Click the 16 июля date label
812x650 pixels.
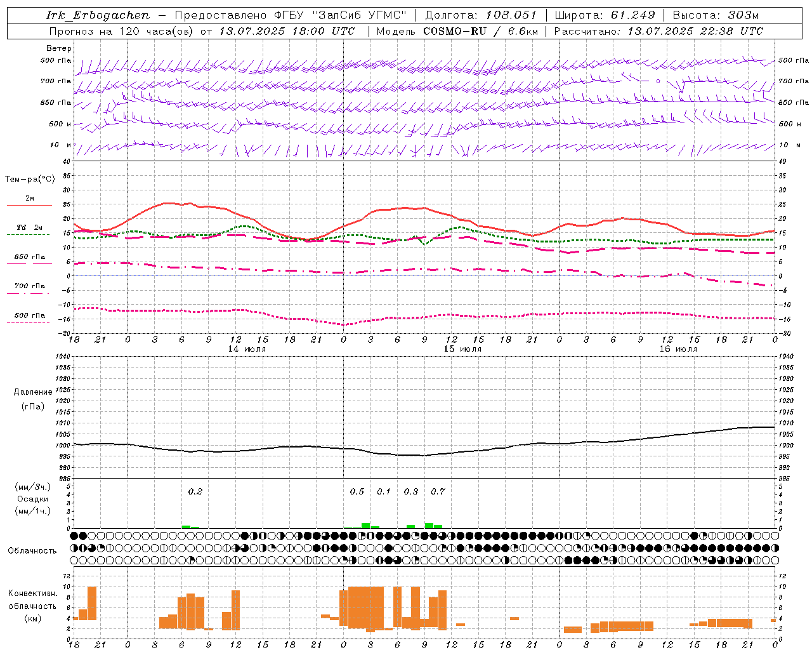coord(678,349)
